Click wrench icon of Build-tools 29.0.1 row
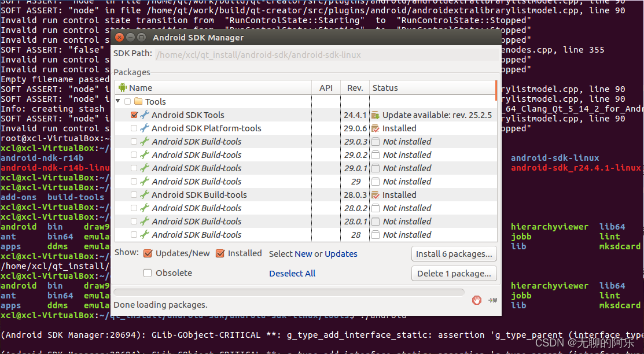 coord(144,168)
